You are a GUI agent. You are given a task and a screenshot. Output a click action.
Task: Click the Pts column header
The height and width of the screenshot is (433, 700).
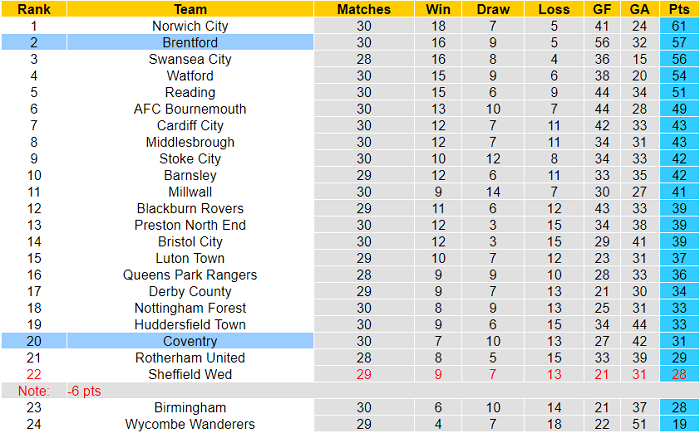coord(679,9)
